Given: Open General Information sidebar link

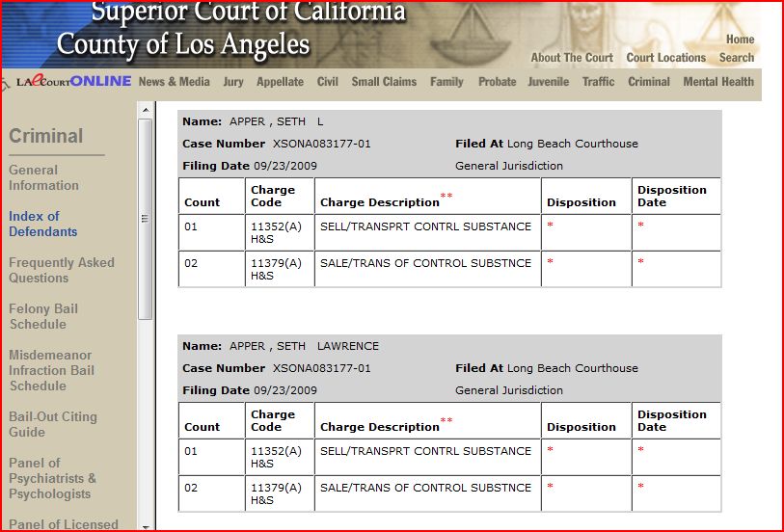Looking at the screenshot, I should click(x=43, y=177).
